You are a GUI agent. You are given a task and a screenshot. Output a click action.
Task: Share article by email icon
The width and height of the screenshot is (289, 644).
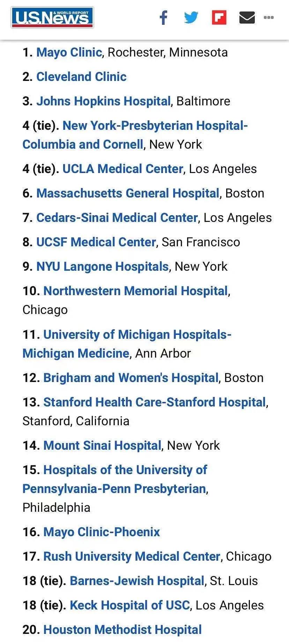pyautogui.click(x=247, y=17)
